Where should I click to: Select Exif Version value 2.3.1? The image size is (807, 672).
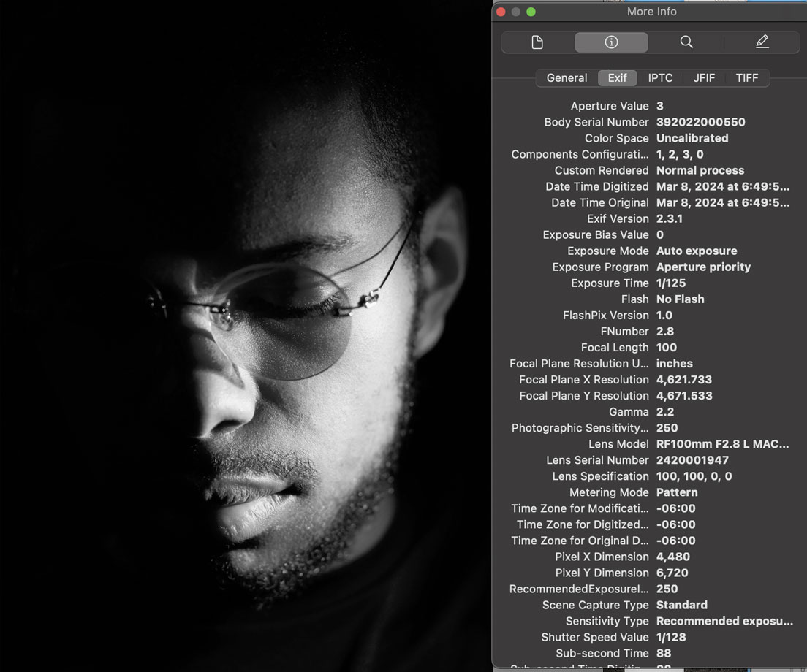pos(669,219)
